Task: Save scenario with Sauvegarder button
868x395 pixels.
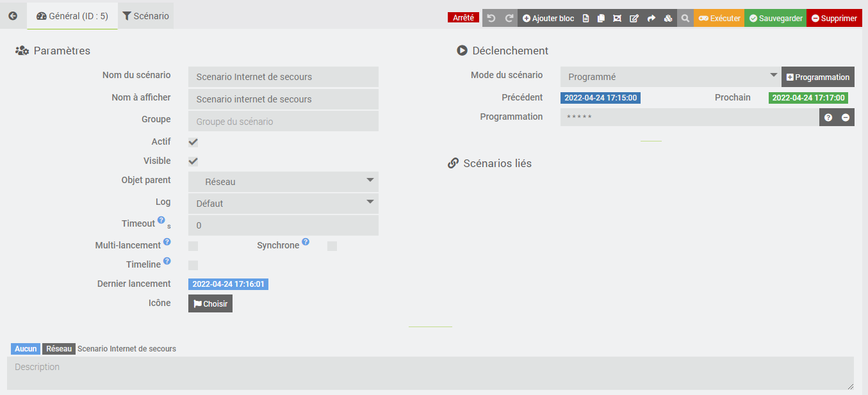Action: [x=776, y=19]
